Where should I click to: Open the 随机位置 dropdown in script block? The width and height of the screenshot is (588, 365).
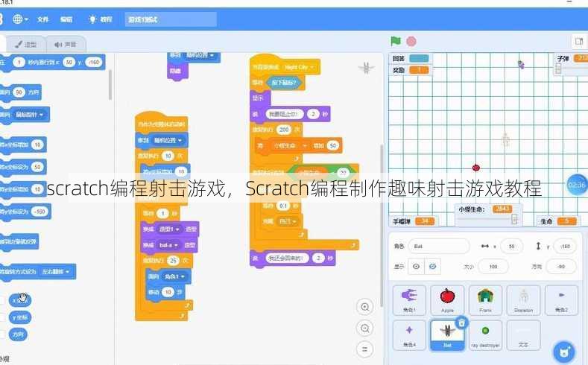click(168, 140)
